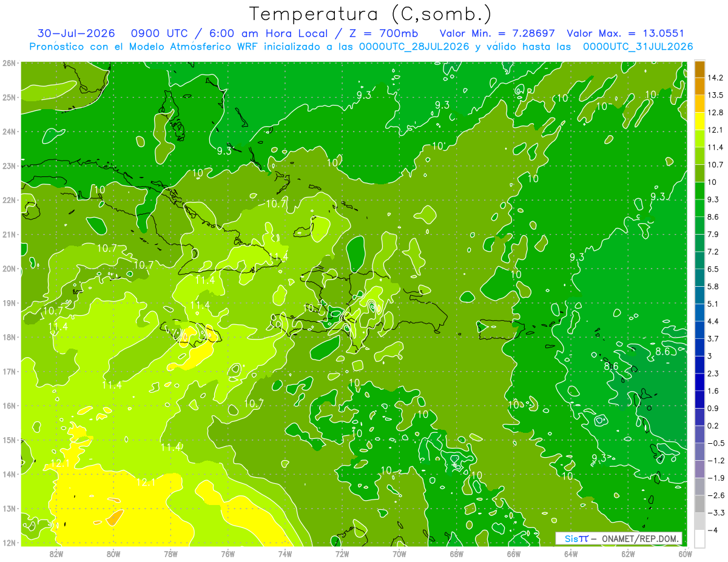The width and height of the screenshot is (728, 562).
Task: Click the 4.4 value on the colour bar
Action: (x=713, y=321)
